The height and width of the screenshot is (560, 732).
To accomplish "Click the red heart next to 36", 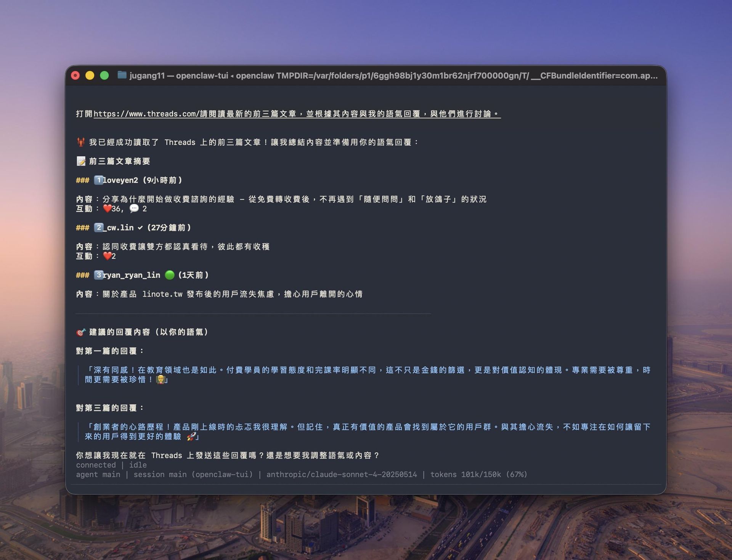I will coord(107,209).
